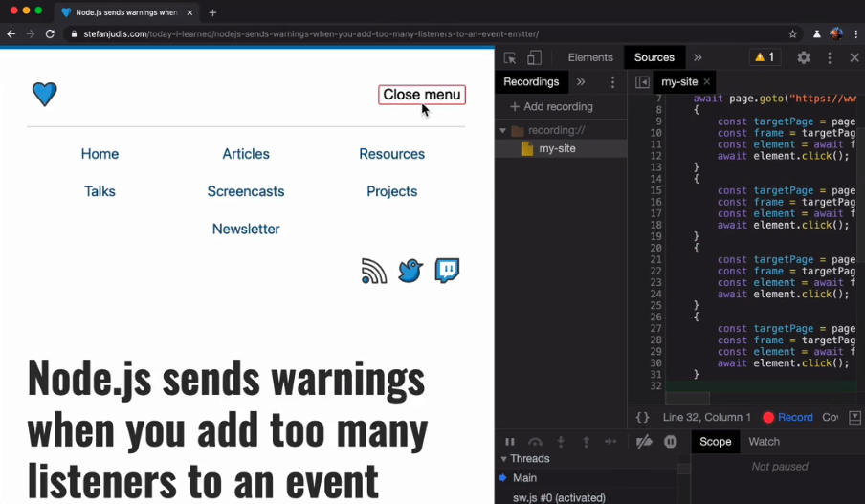This screenshot has width=865, height=504.
Task: Open the Projects nav link
Action: click(392, 191)
